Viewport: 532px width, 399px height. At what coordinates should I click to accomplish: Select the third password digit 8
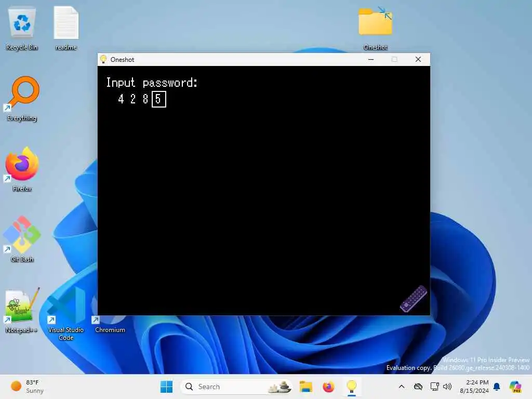pyautogui.click(x=145, y=99)
